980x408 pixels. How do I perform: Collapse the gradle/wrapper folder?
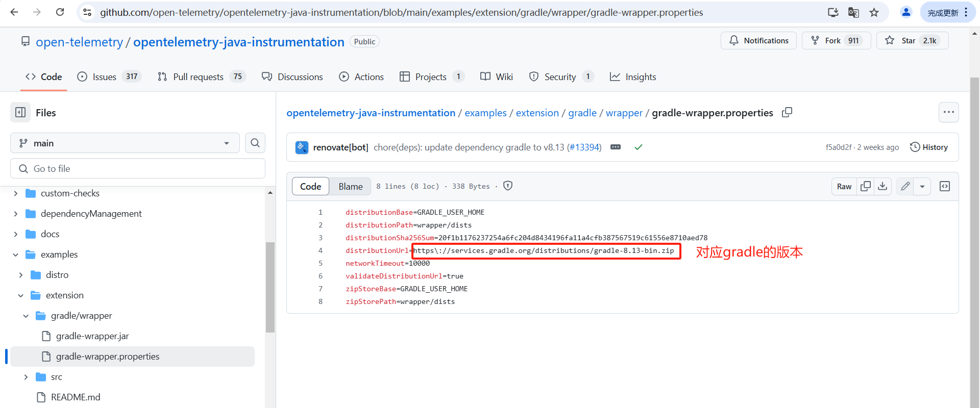tap(26, 316)
